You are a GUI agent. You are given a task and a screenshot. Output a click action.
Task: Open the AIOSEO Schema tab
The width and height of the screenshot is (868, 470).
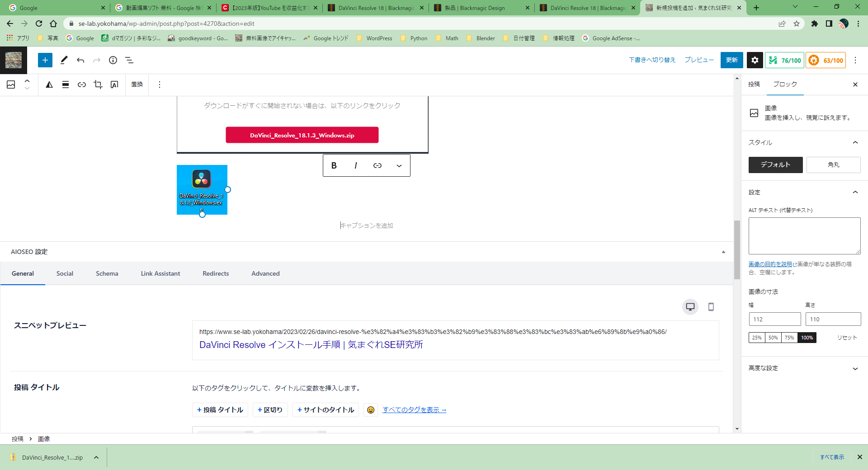click(x=107, y=273)
